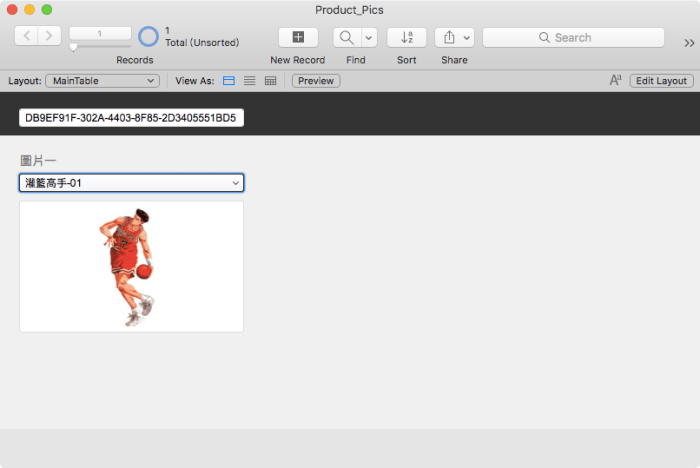Image resolution: width=700 pixels, height=468 pixels.
Task: Click the basketball player image container
Action: (131, 266)
